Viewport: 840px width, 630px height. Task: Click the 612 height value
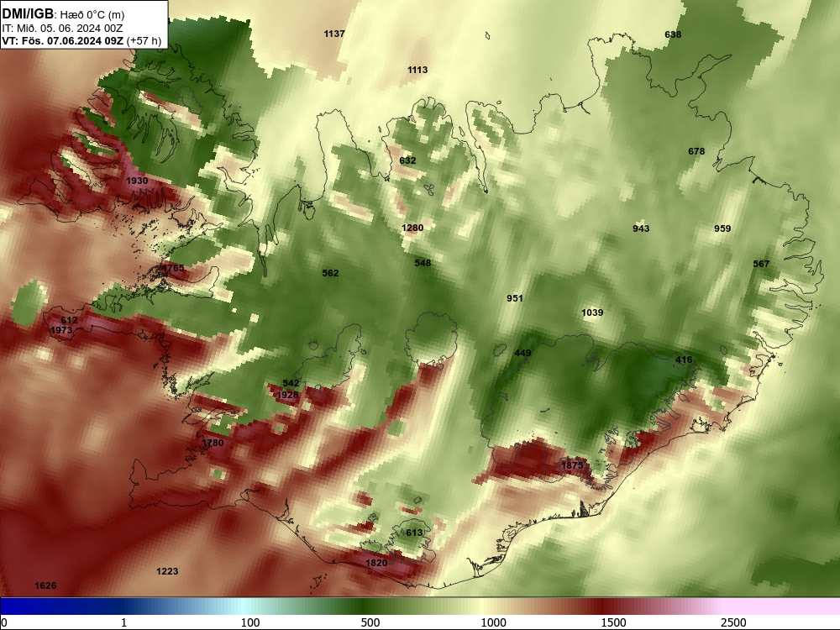69,320
